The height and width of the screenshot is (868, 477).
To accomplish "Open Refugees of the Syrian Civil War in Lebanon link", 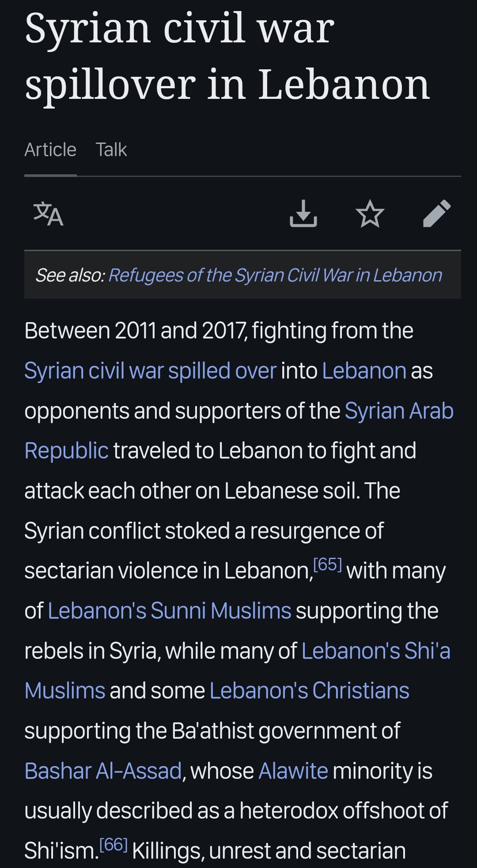I will click(275, 275).
